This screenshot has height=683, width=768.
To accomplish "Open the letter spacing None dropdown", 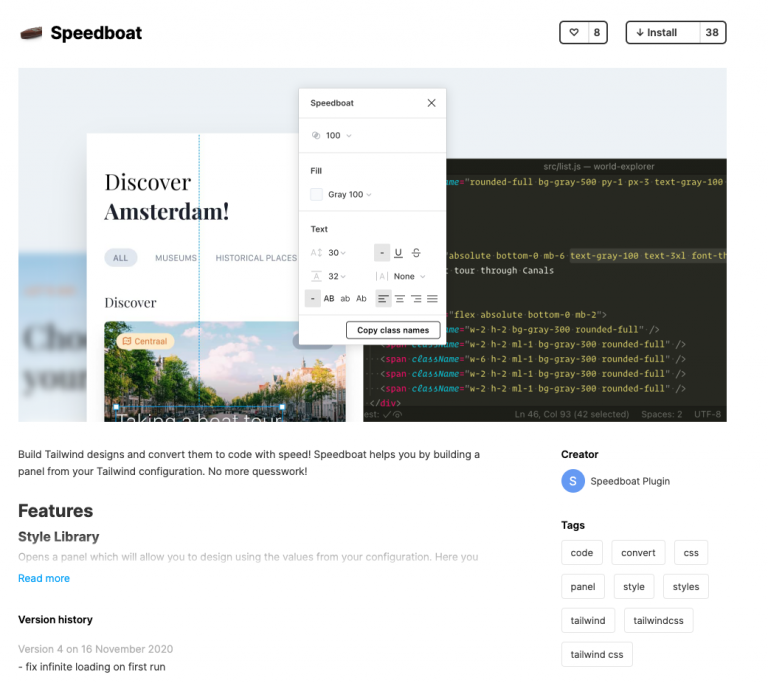I will [x=409, y=276].
